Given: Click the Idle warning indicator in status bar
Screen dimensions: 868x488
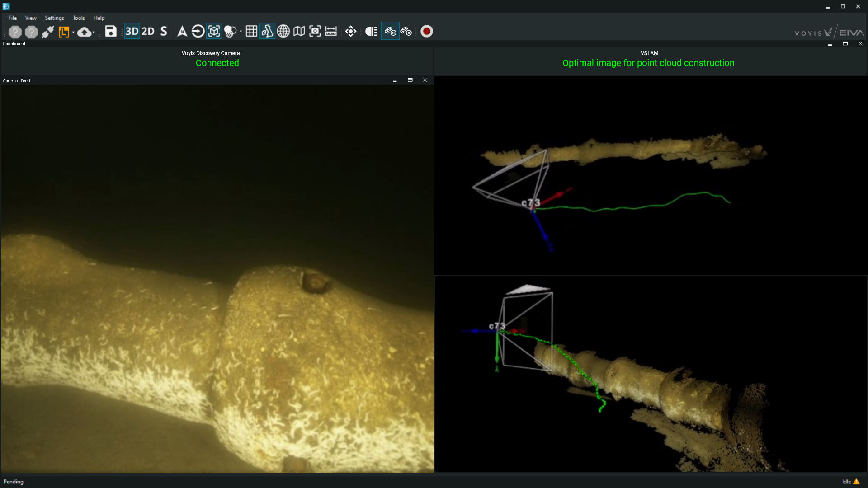Looking at the screenshot, I should click(x=850, y=482).
